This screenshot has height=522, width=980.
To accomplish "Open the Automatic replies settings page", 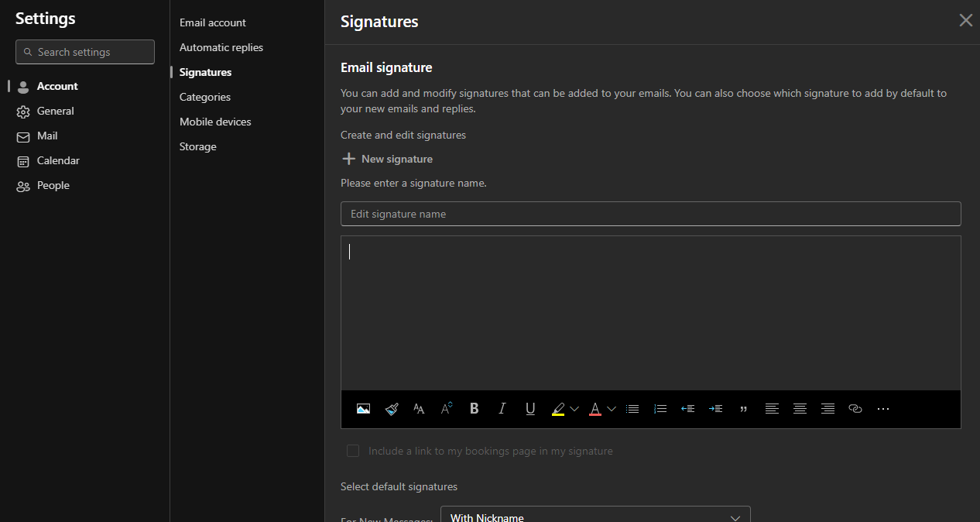I will point(221,47).
